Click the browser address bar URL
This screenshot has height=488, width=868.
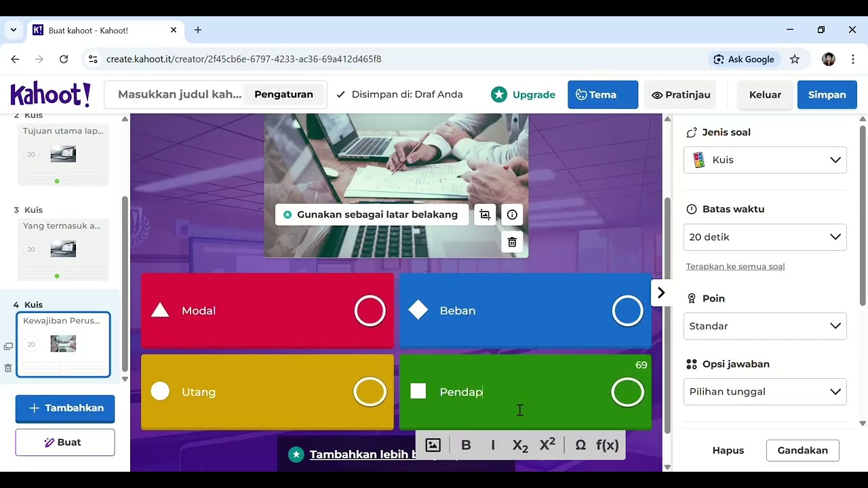[x=243, y=59]
